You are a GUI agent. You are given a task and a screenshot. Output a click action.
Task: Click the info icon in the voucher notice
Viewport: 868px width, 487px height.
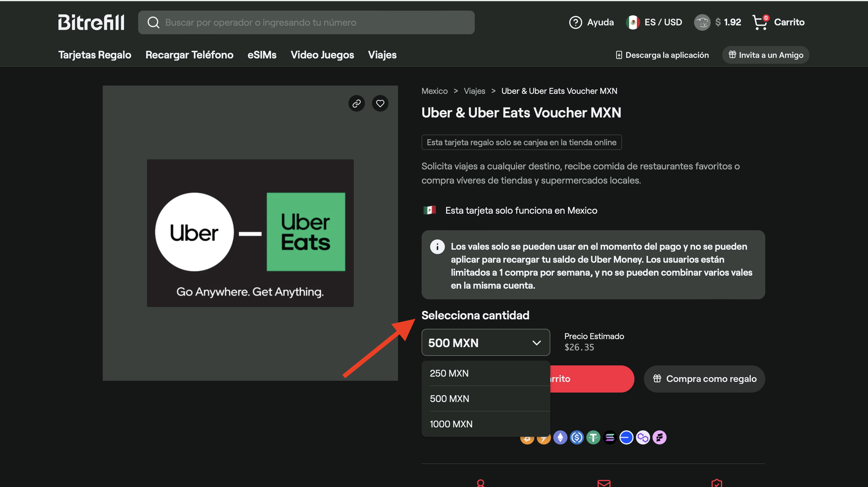pyautogui.click(x=437, y=247)
